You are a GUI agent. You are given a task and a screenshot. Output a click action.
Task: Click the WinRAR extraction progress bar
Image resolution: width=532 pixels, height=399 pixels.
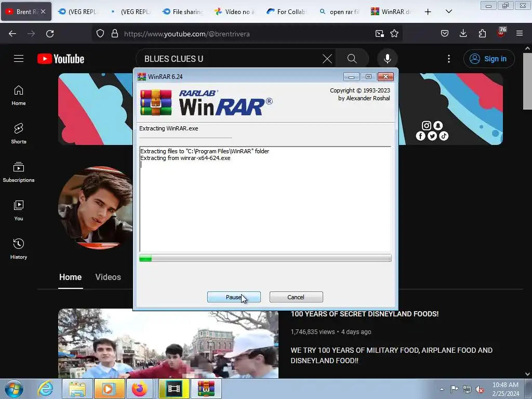click(x=265, y=258)
